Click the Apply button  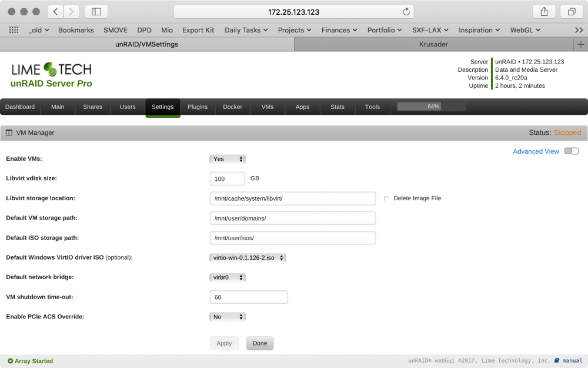pyautogui.click(x=224, y=343)
